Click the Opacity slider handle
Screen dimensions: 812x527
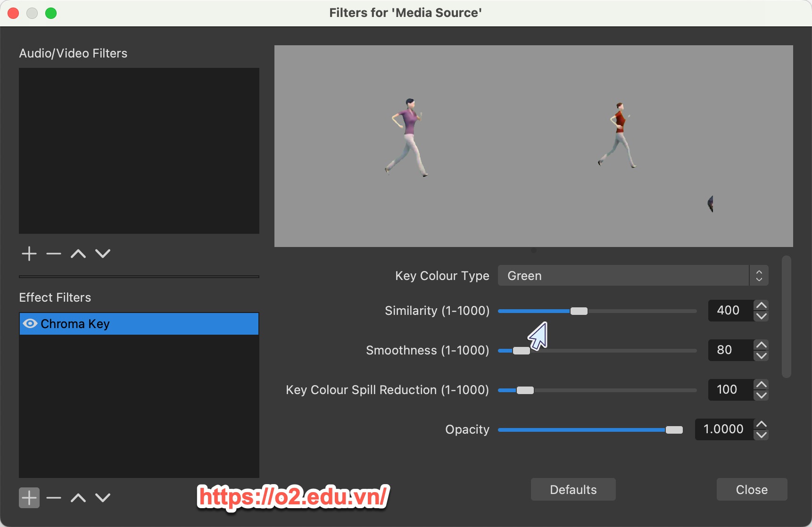(674, 430)
